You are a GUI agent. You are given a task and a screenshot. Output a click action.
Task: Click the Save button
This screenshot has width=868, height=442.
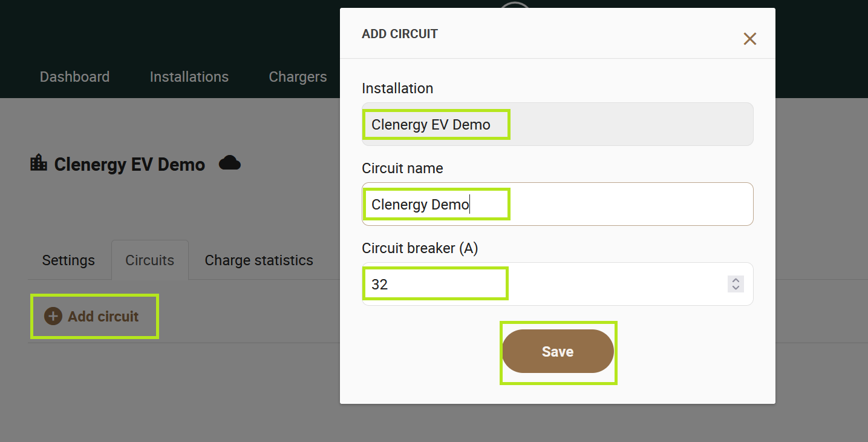point(558,351)
